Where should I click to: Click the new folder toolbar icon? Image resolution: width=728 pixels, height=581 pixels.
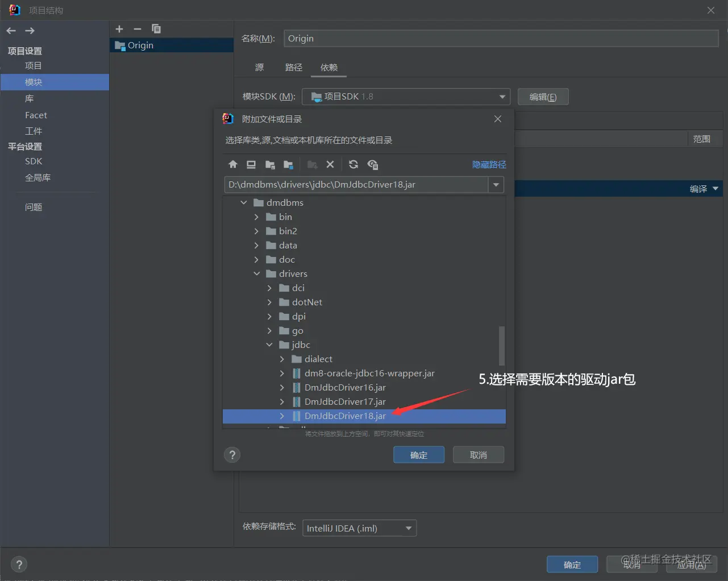(x=312, y=164)
